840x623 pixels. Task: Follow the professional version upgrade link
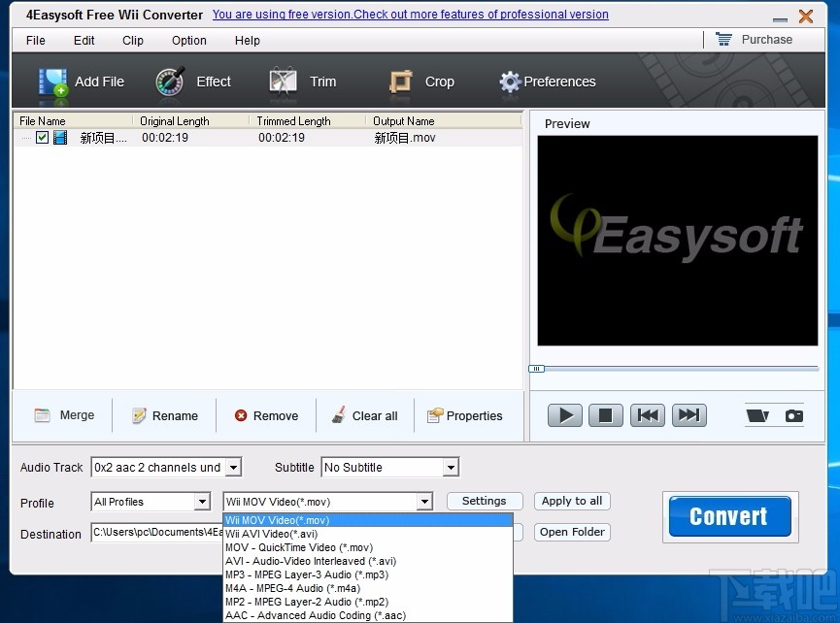point(410,15)
